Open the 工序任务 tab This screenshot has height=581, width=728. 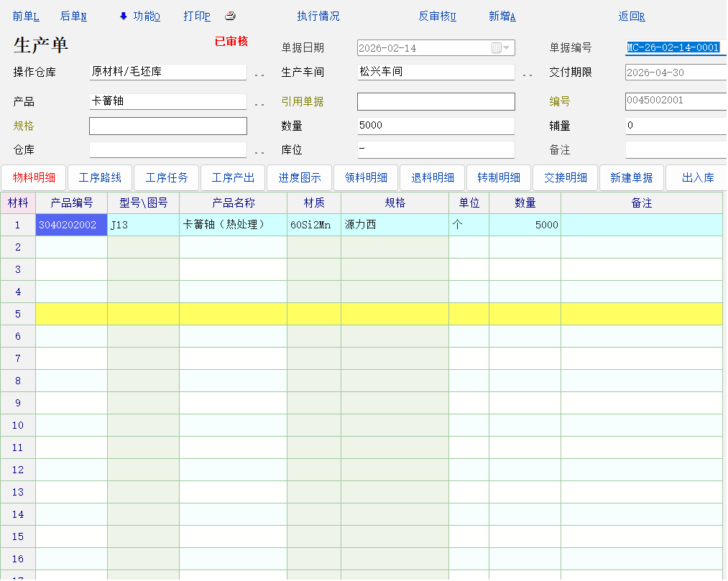tap(167, 177)
